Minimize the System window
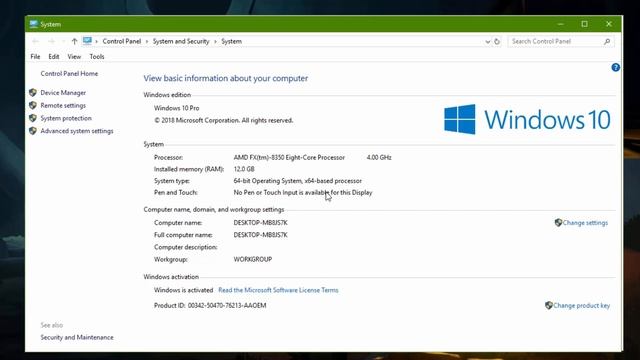Viewport: 640px width, 360px height. pos(561,24)
